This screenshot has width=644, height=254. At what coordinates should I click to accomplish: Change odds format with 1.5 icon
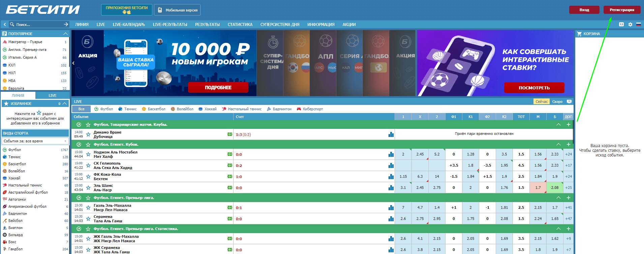click(x=621, y=24)
